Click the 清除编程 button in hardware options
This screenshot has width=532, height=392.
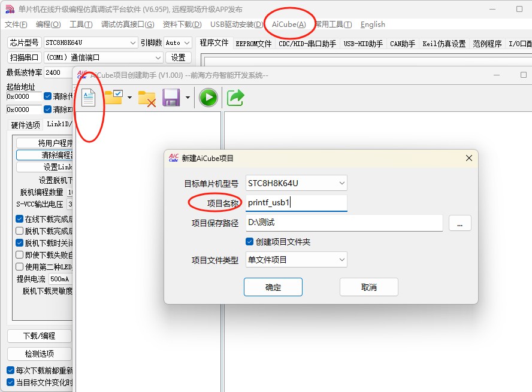[44, 155]
